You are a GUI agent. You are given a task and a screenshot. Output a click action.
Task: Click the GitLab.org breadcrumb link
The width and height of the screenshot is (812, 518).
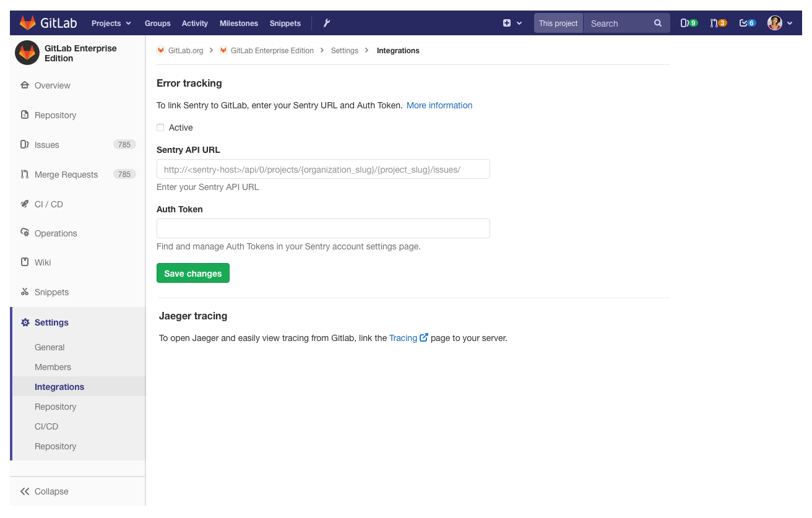click(185, 50)
